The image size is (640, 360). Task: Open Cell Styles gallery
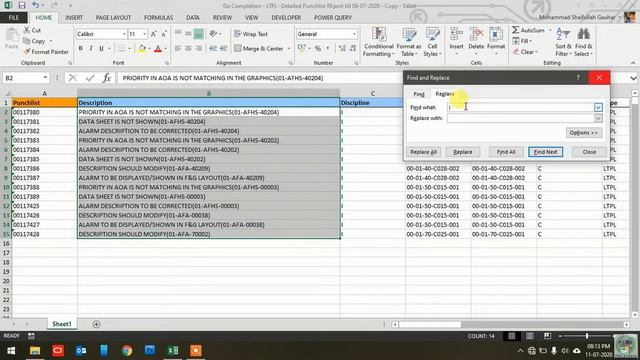(432, 42)
